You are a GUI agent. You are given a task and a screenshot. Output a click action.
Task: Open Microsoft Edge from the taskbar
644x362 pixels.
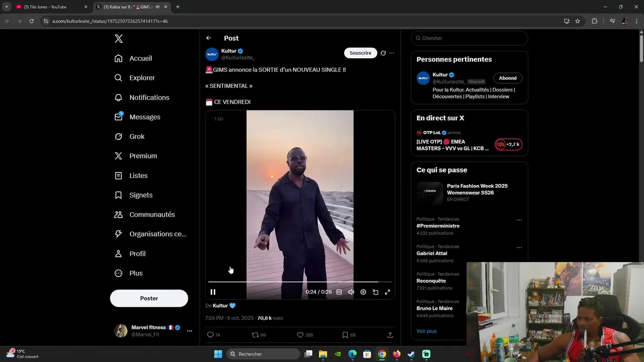coord(352,354)
